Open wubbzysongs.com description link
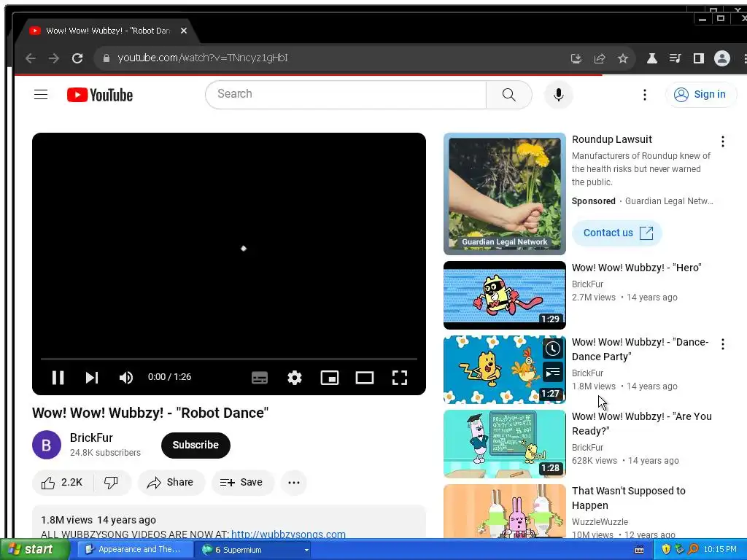747x560 pixels. click(x=288, y=534)
